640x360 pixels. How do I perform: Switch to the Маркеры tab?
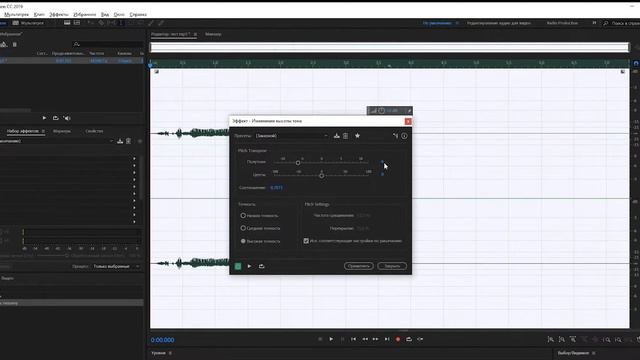pyautogui.click(x=62, y=131)
